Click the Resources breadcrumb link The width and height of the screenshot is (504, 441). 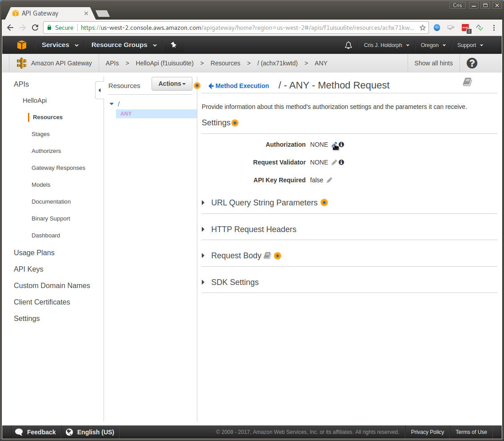(x=225, y=63)
